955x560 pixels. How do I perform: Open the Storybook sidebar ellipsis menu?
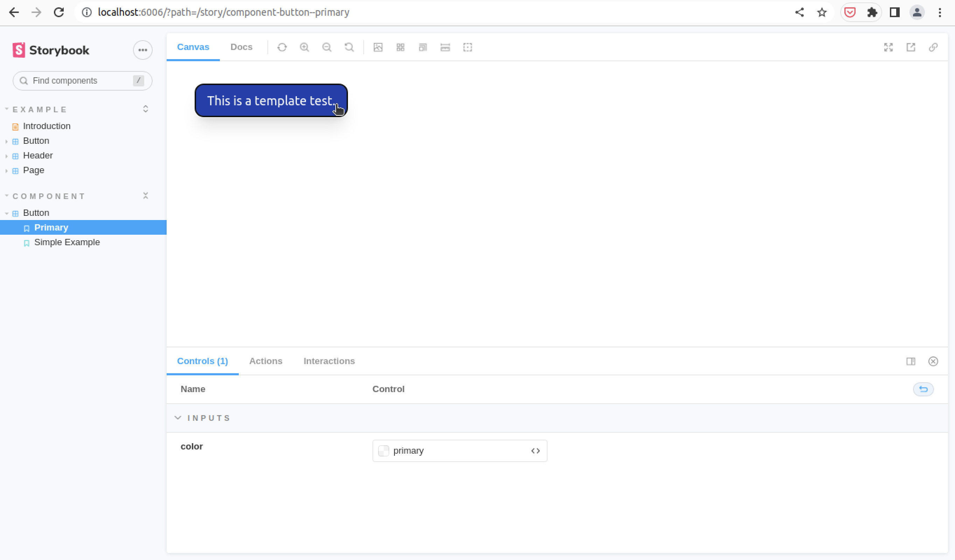[142, 50]
